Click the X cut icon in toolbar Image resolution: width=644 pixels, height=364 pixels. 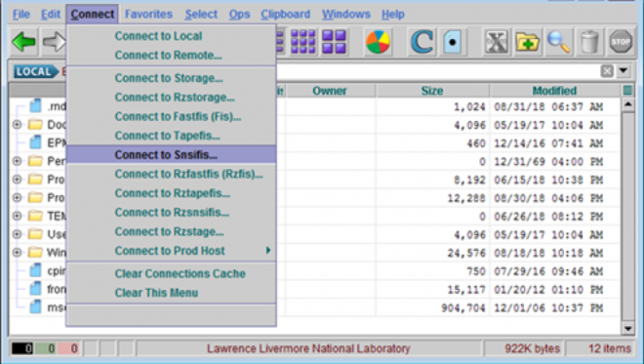tap(496, 42)
